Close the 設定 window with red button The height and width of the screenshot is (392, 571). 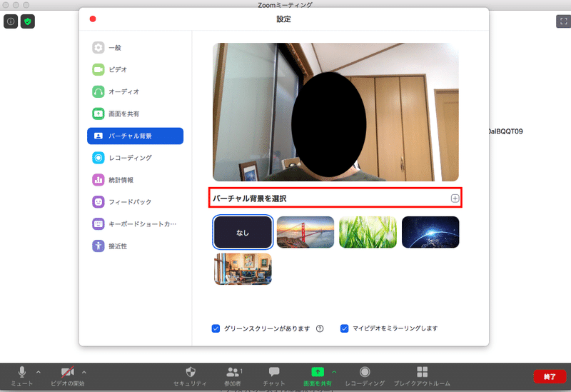93,19
